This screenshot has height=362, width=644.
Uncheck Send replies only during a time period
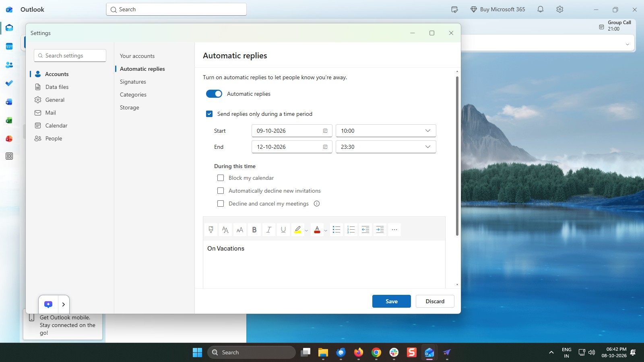pos(209,114)
